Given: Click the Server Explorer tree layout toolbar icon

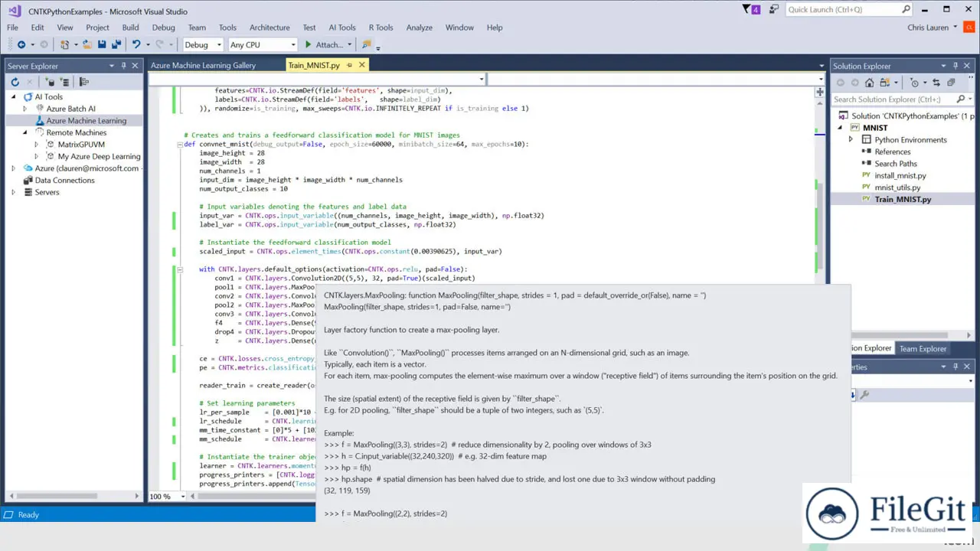Looking at the screenshot, I should point(84,82).
